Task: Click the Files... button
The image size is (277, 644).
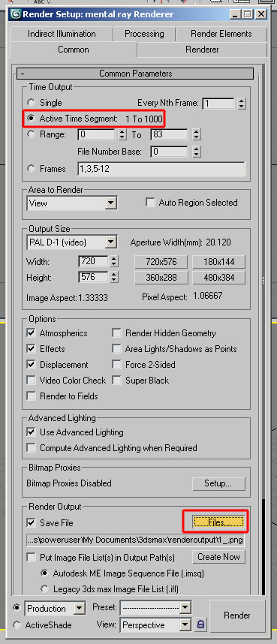Action: pos(218,522)
